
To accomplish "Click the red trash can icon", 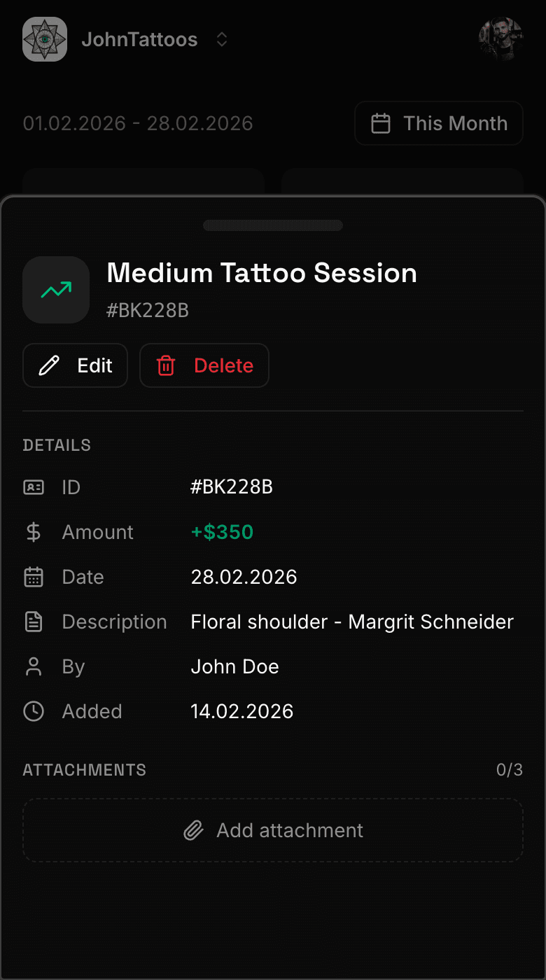I will pyautogui.click(x=166, y=365).
